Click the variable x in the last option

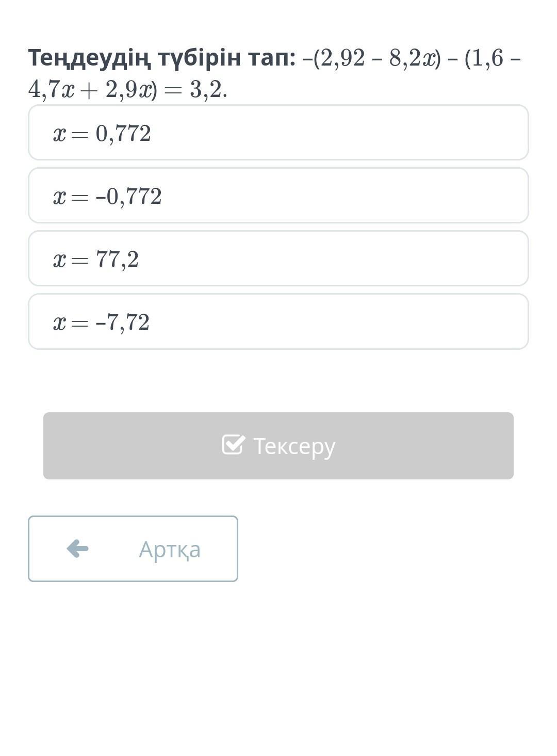[59, 323]
